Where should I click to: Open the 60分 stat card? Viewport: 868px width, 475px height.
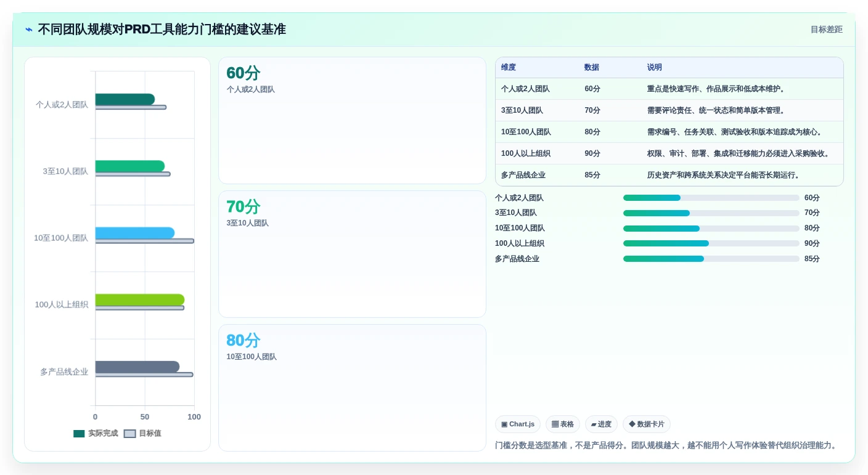352,121
